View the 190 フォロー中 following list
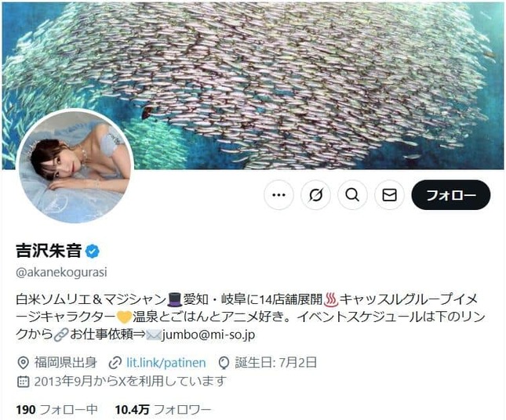 point(56,410)
